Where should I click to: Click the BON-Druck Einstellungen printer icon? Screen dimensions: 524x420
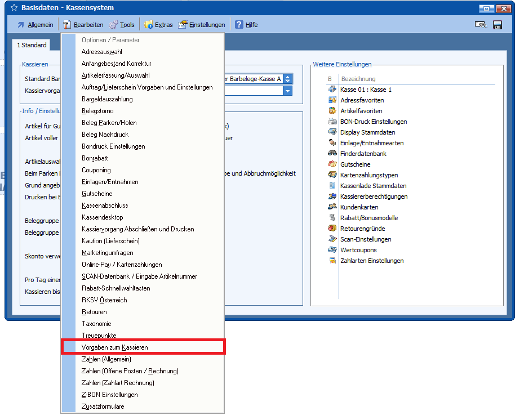(x=332, y=122)
